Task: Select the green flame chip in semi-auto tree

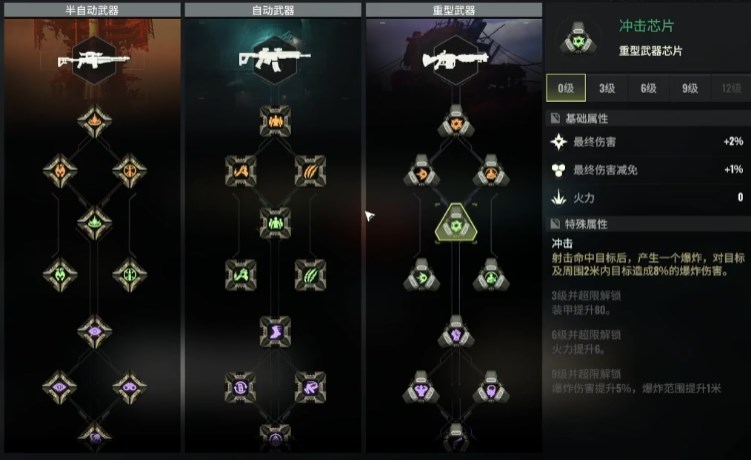Action: tap(94, 223)
